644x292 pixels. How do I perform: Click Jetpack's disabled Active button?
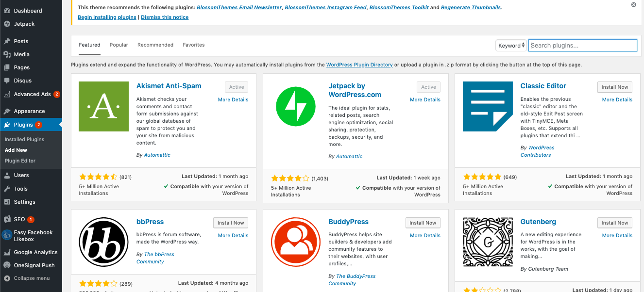[x=428, y=87]
